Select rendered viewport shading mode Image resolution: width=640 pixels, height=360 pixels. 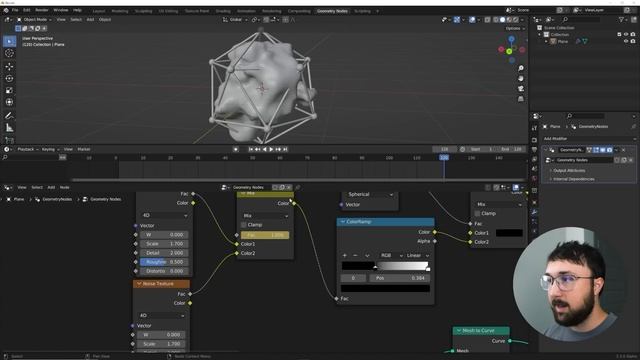click(516, 20)
